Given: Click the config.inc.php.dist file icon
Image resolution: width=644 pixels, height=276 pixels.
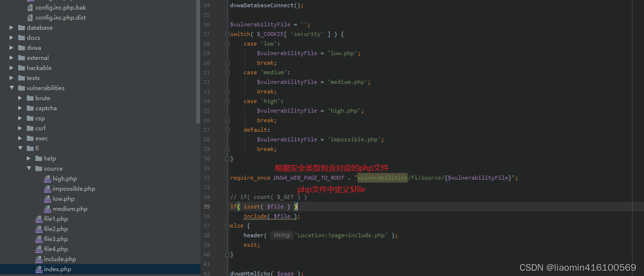Looking at the screenshot, I should coord(30,18).
